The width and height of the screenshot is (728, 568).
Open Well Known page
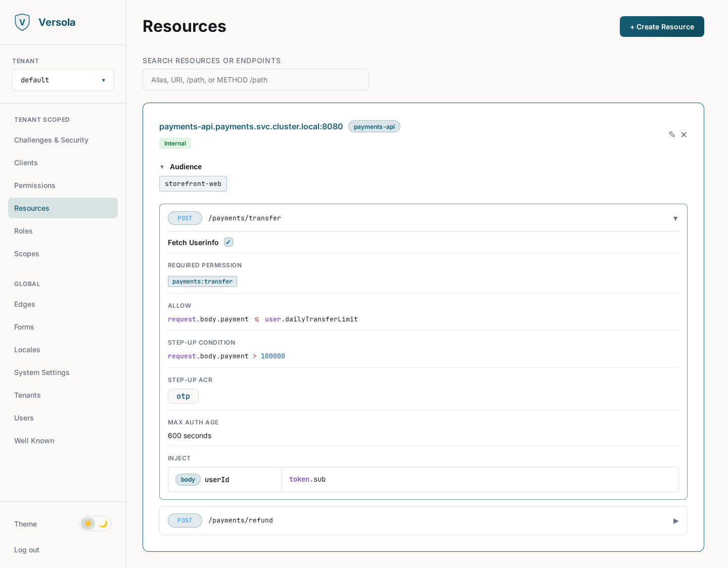(x=63, y=441)
